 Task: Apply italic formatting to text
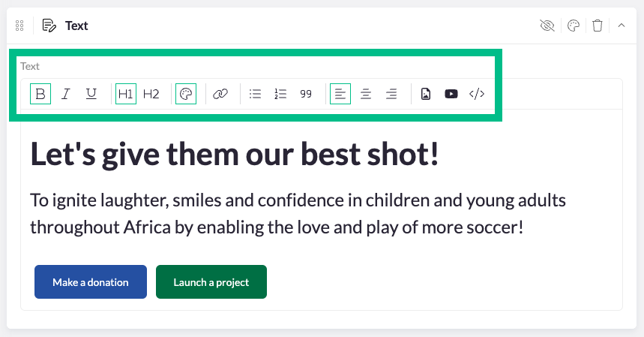66,94
